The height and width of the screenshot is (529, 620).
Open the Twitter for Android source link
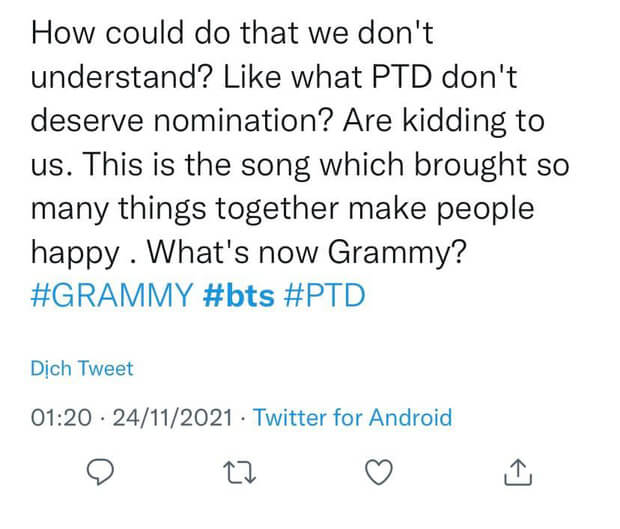[352, 418]
